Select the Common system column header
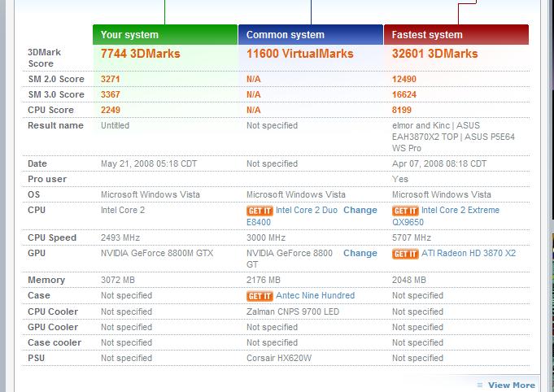 pos(311,35)
